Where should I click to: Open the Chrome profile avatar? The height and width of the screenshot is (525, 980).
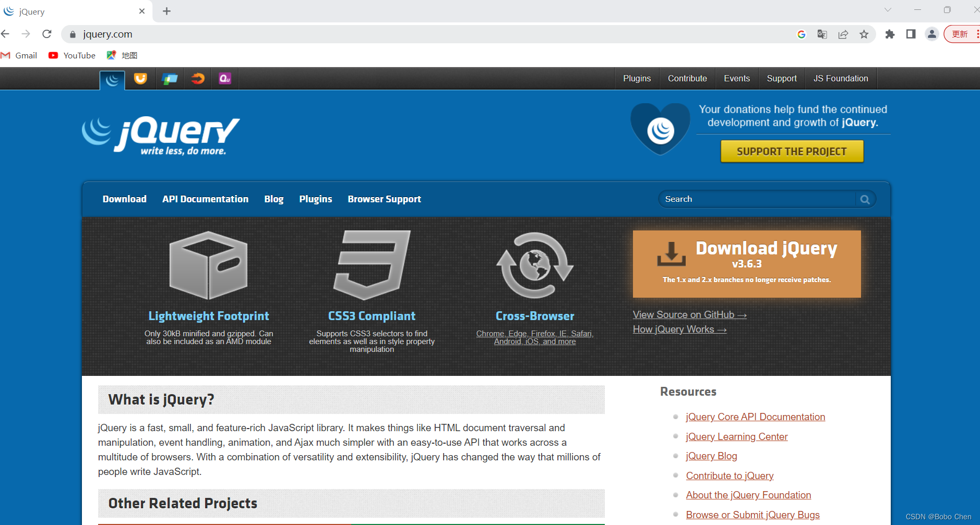tap(932, 34)
